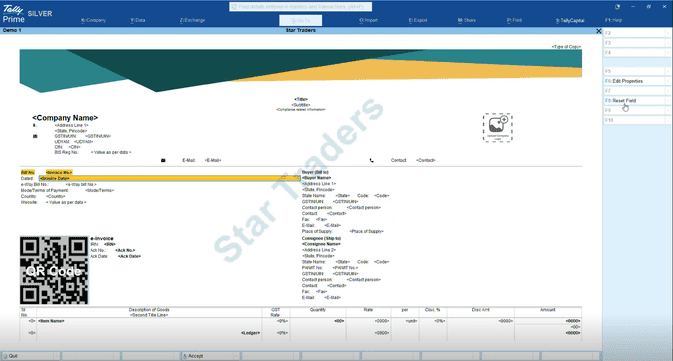Select the <Second Title Line> field

coord(149,315)
